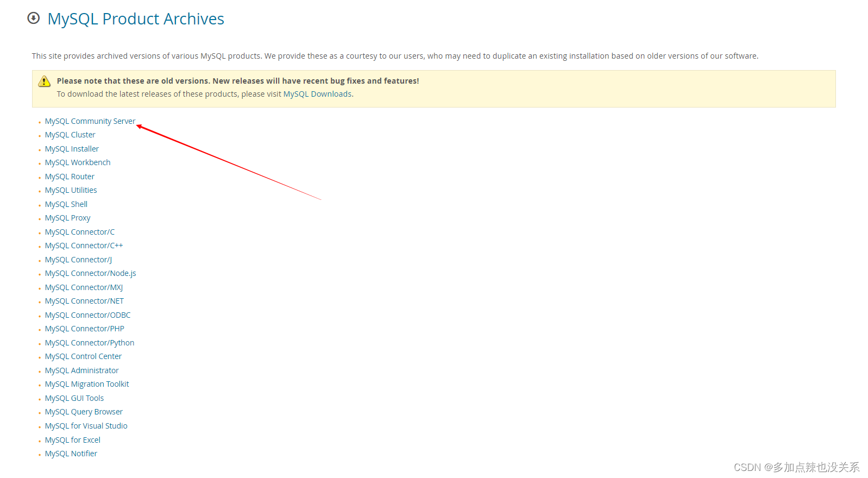Click the MySQL Shell link
868x478 pixels.
coord(66,204)
